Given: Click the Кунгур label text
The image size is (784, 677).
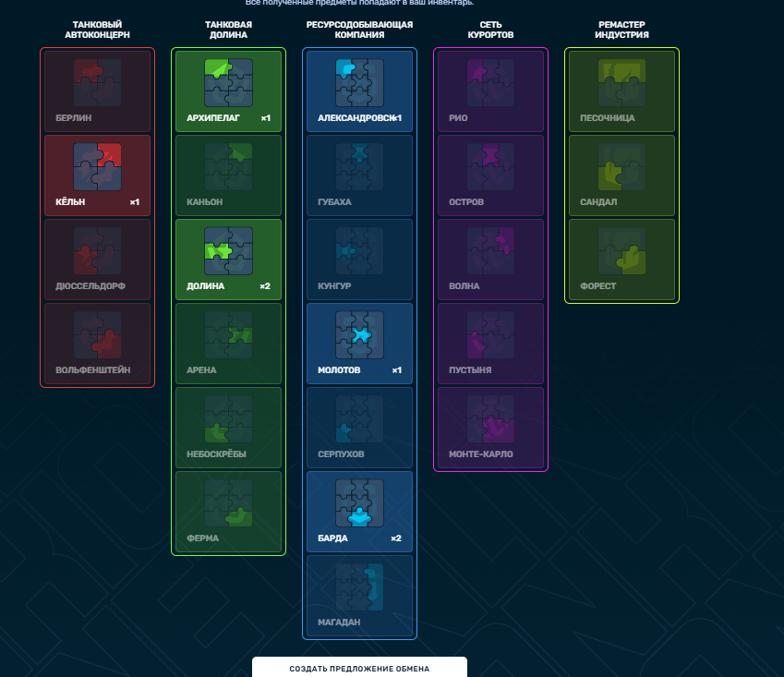Looking at the screenshot, I should (x=334, y=286).
